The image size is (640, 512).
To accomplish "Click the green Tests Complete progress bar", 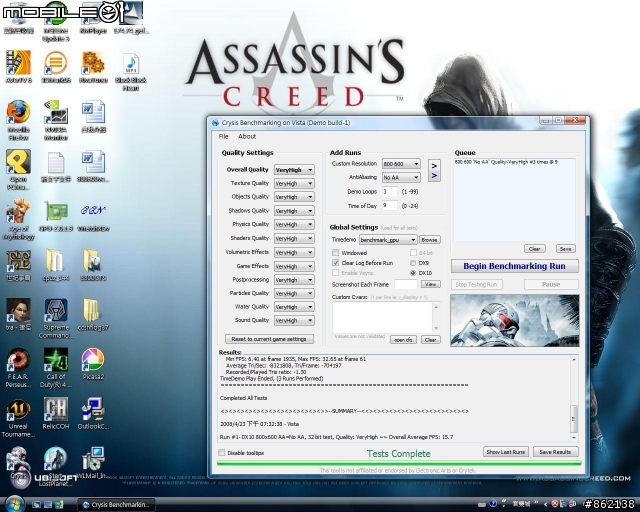I will pos(399,463).
